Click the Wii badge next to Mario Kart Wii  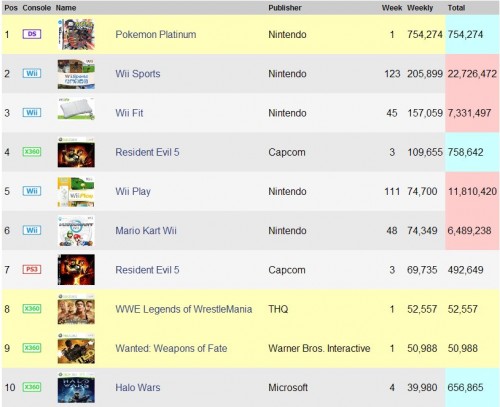coord(32,230)
